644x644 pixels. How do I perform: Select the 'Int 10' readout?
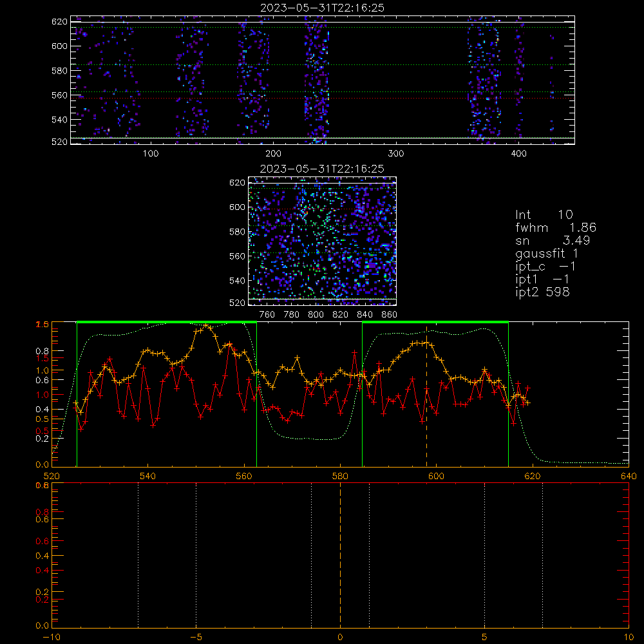[x=544, y=214]
